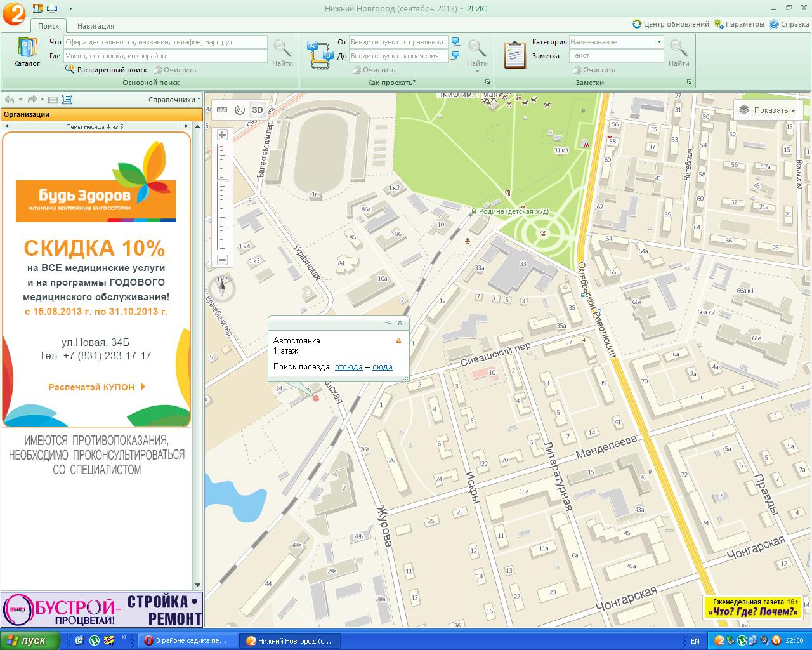Go to previous theme of the month arrow
This screenshot has width=812, height=650.
click(x=9, y=126)
